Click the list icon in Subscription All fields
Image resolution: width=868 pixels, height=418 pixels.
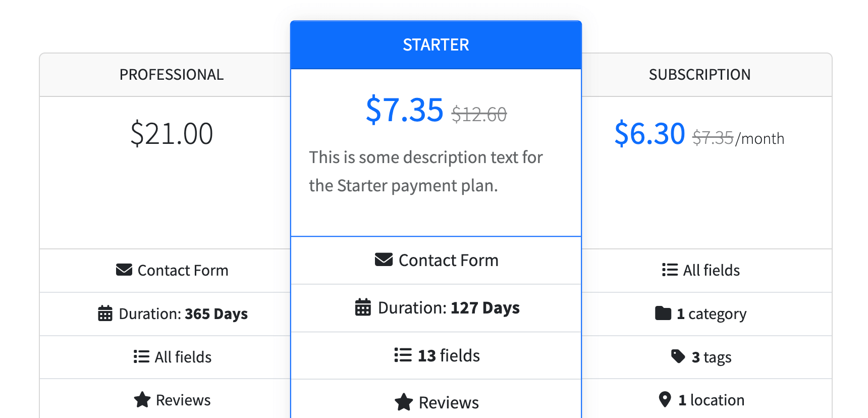click(670, 270)
